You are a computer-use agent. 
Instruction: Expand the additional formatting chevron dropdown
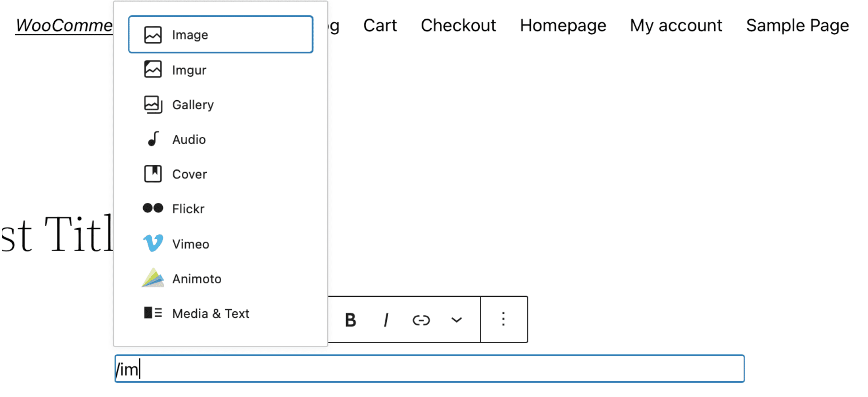coord(456,319)
